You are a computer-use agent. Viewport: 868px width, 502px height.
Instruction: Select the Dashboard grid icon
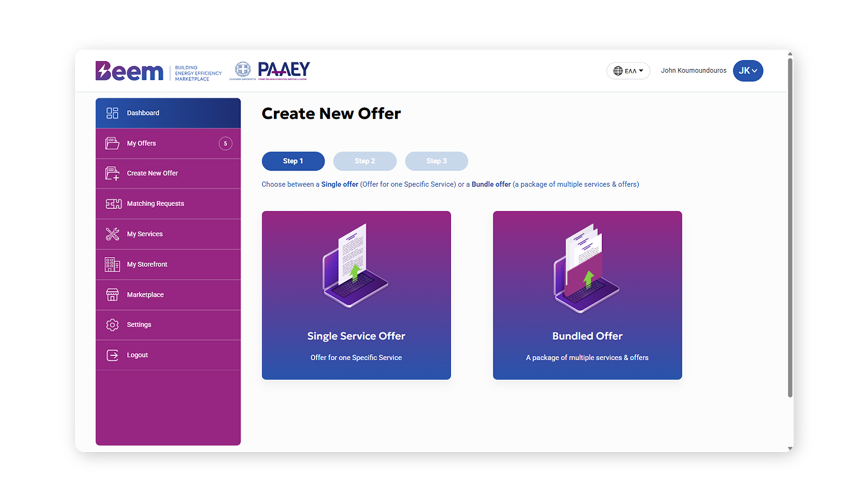pos(112,113)
